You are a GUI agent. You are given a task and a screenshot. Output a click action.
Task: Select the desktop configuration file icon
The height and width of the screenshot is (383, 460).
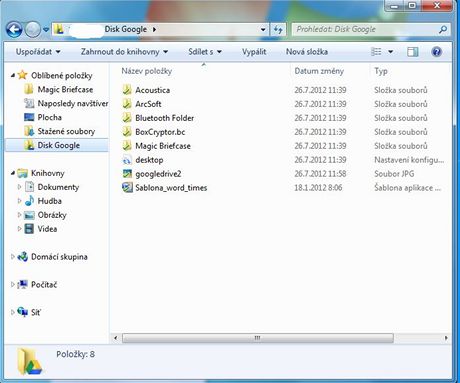[127, 160]
